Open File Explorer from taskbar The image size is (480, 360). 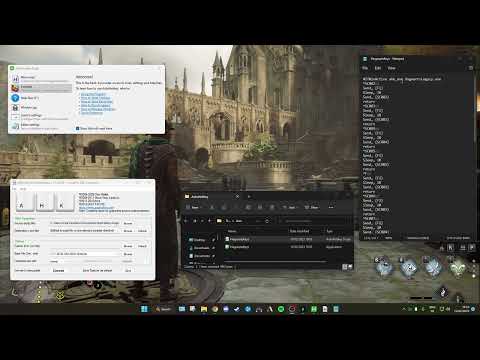coord(204,309)
